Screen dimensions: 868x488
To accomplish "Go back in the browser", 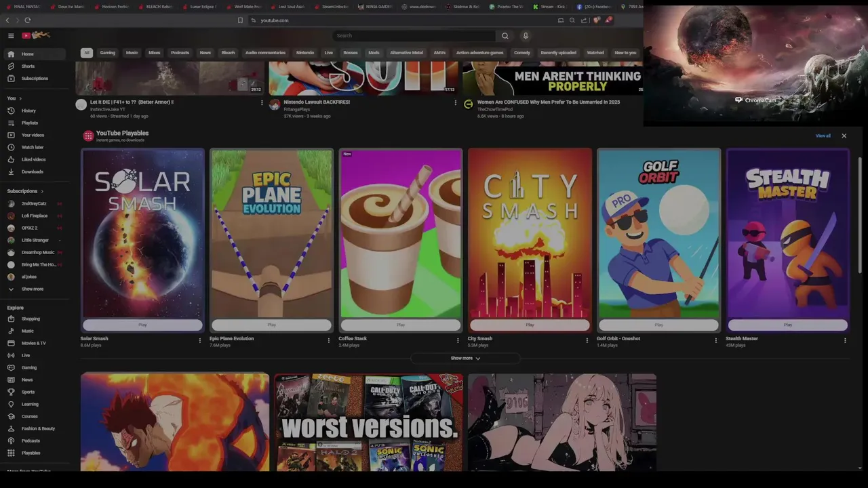I will tap(7, 20).
